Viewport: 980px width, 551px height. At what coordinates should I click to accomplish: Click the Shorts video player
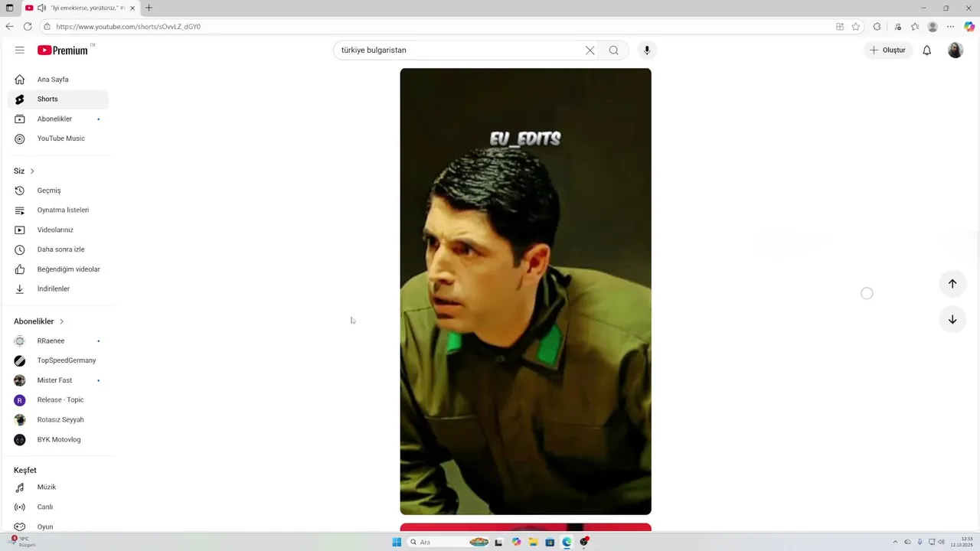coord(525,292)
